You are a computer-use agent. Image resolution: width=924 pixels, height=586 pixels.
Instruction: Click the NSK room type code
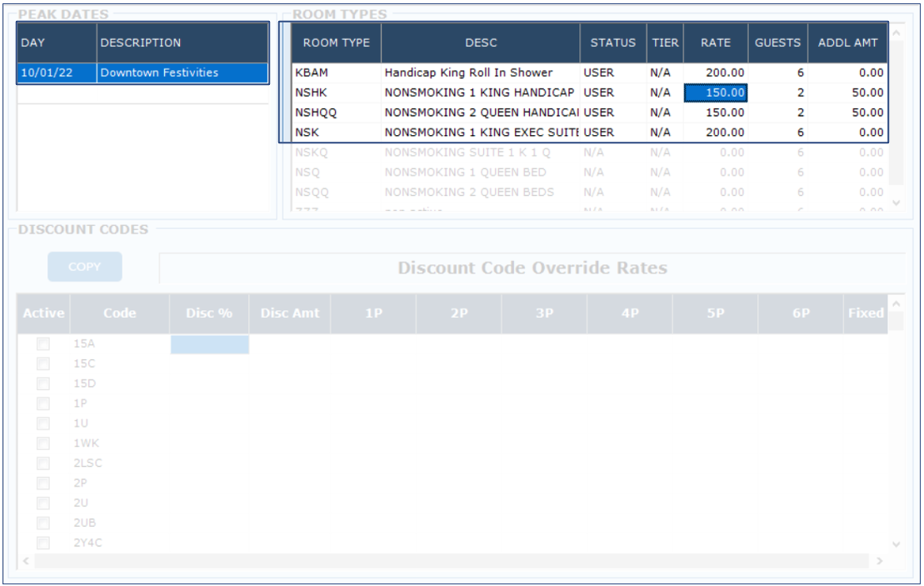pyautogui.click(x=307, y=133)
